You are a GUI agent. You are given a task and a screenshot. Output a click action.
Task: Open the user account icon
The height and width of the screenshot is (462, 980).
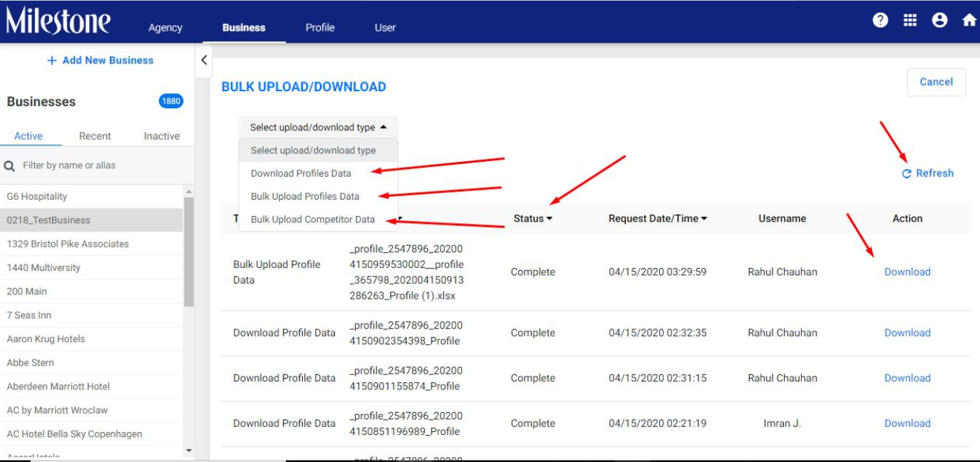coord(939,21)
